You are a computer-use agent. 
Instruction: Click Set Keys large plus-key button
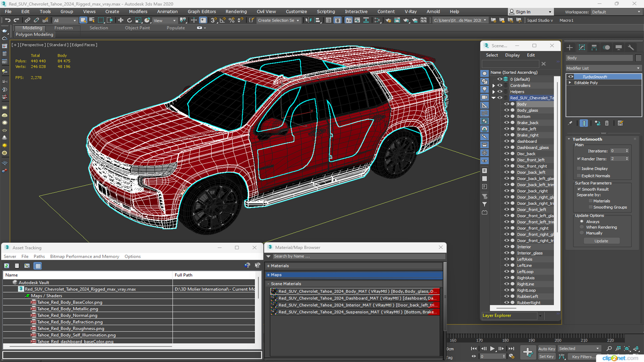528,352
